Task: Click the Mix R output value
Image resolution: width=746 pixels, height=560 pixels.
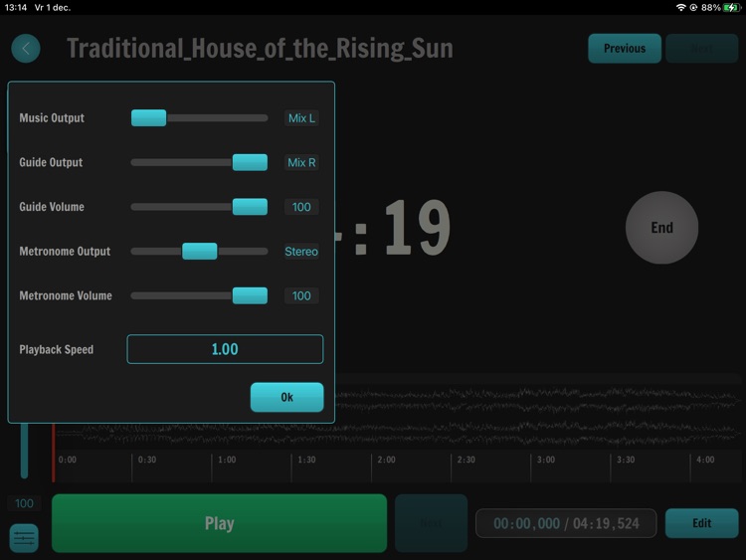Action: [301, 162]
